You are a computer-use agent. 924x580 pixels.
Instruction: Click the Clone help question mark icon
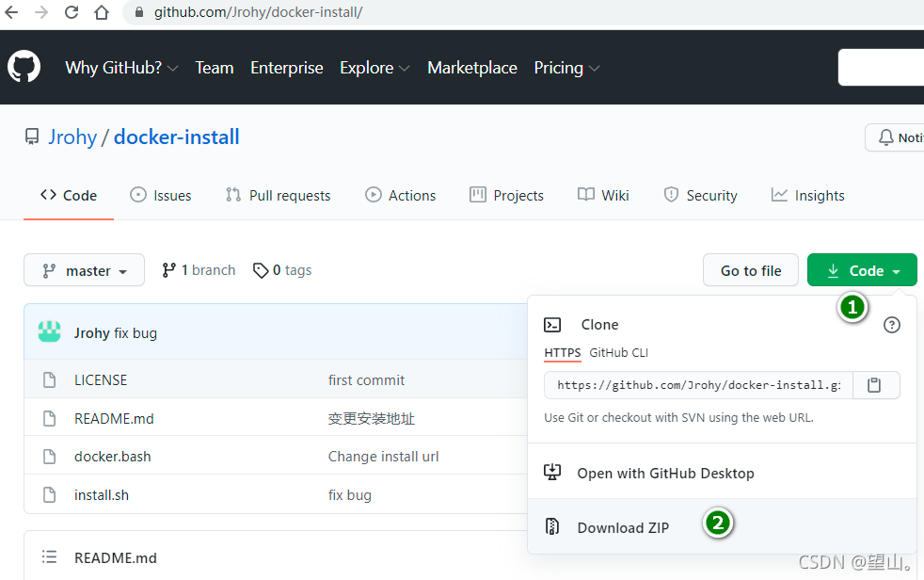pyautogui.click(x=892, y=325)
